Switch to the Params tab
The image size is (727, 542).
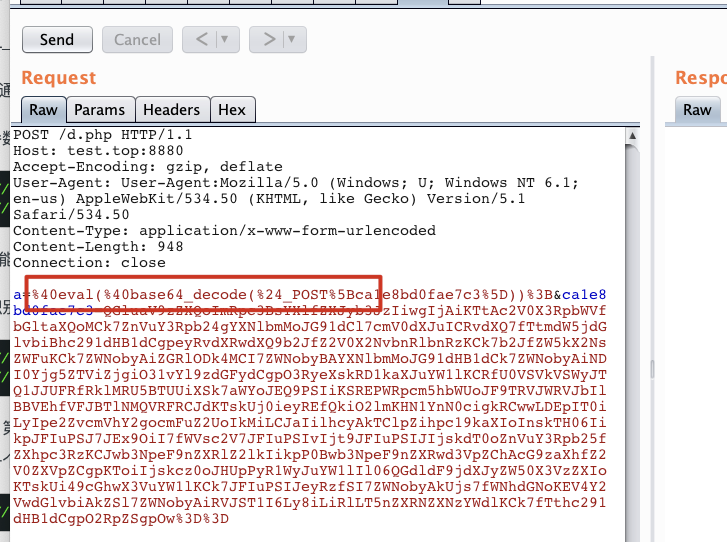tap(100, 110)
